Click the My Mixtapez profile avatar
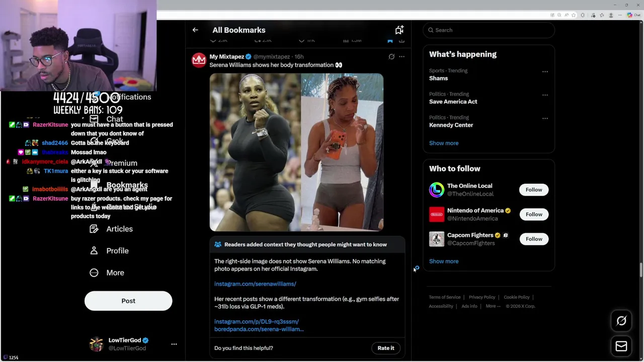The image size is (644, 362). 199,60
